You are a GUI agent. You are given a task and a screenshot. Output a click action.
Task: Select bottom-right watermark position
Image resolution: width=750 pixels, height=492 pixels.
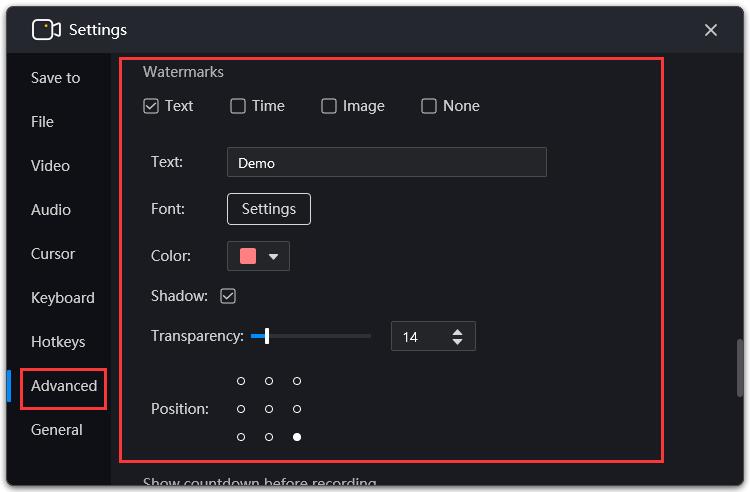pyautogui.click(x=297, y=437)
